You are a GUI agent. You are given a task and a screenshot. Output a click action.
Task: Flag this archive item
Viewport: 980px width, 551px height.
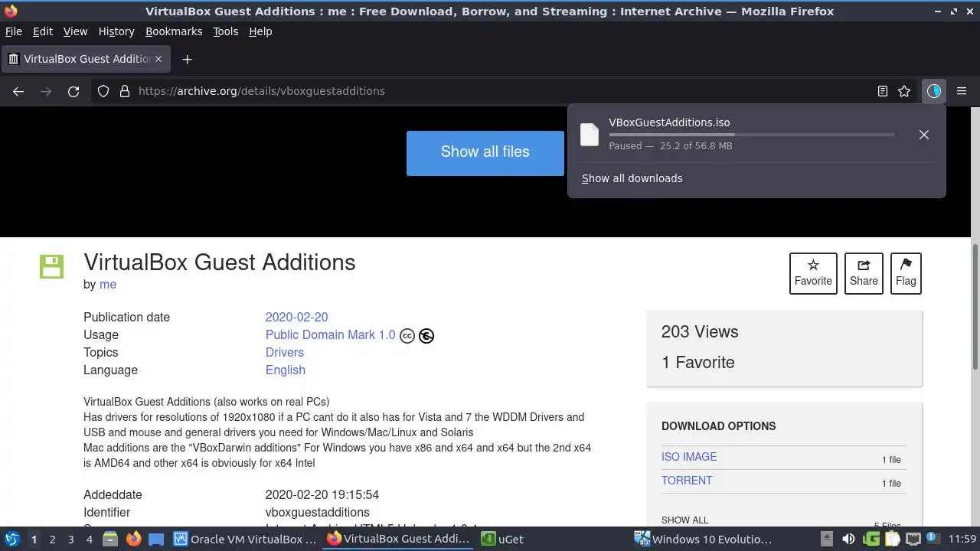[x=906, y=273]
